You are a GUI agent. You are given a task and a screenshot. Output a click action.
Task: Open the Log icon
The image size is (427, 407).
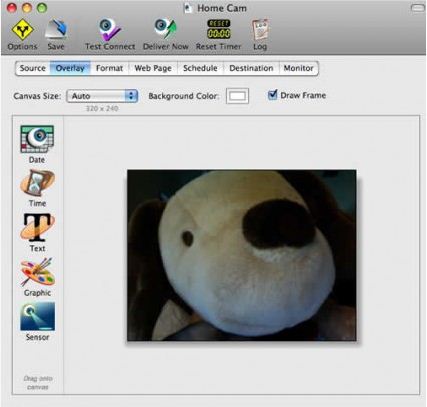click(x=260, y=30)
